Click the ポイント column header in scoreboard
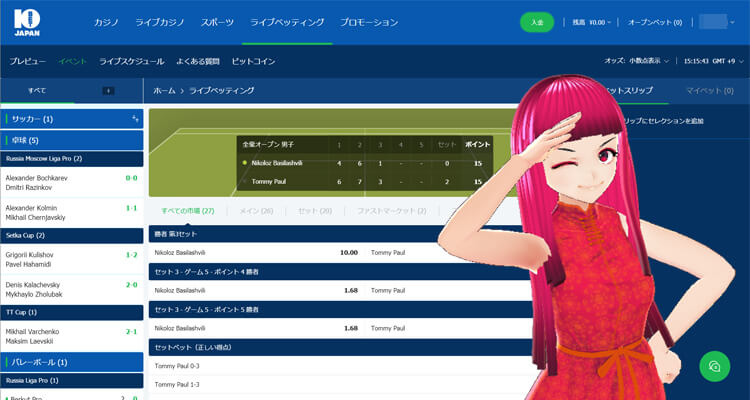This screenshot has height=400, width=750. [x=477, y=144]
